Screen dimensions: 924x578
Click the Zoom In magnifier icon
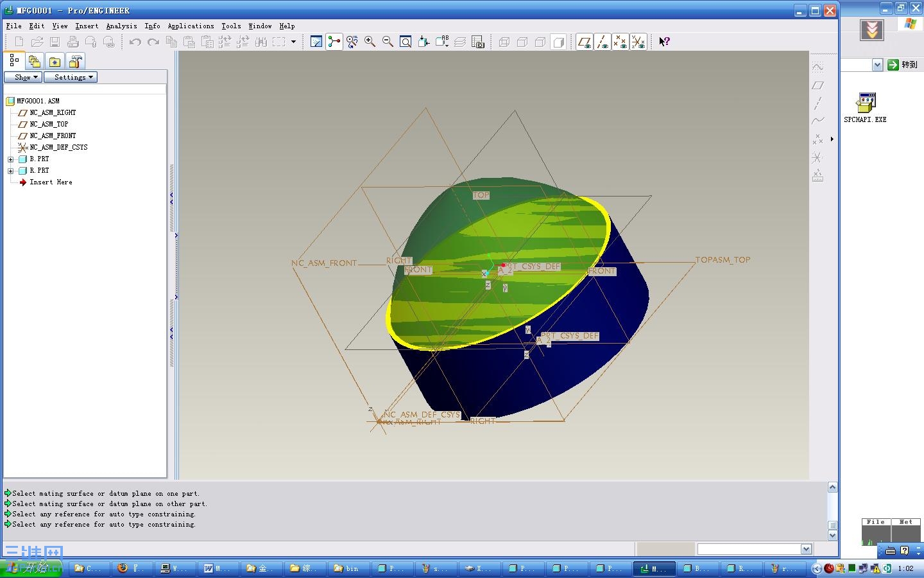(x=370, y=42)
